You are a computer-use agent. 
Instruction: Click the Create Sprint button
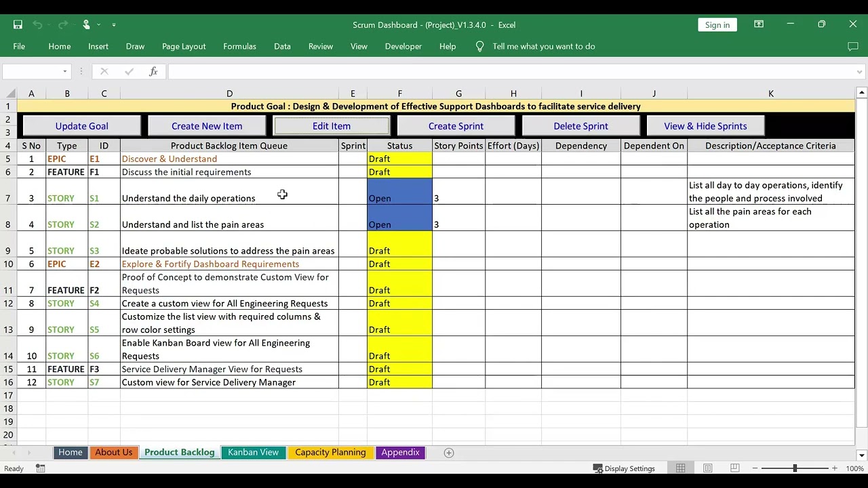coord(456,126)
